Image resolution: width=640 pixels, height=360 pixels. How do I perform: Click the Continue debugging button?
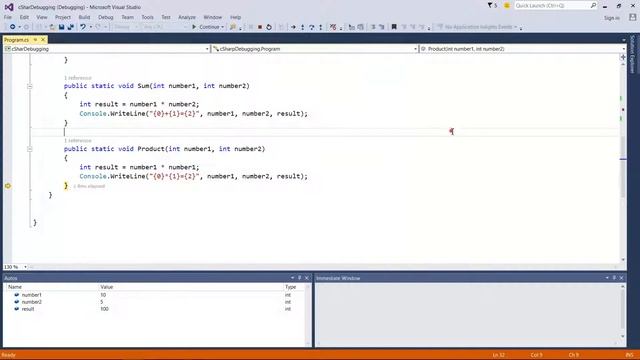(x=206, y=27)
